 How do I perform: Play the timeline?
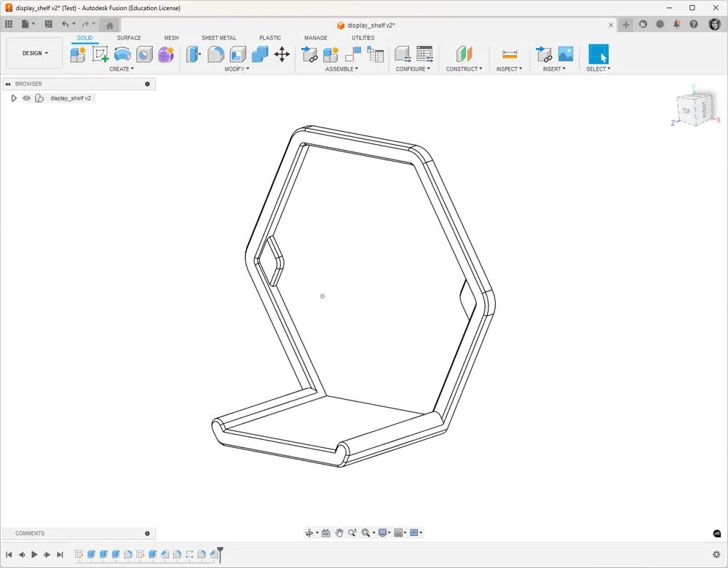pyautogui.click(x=34, y=555)
